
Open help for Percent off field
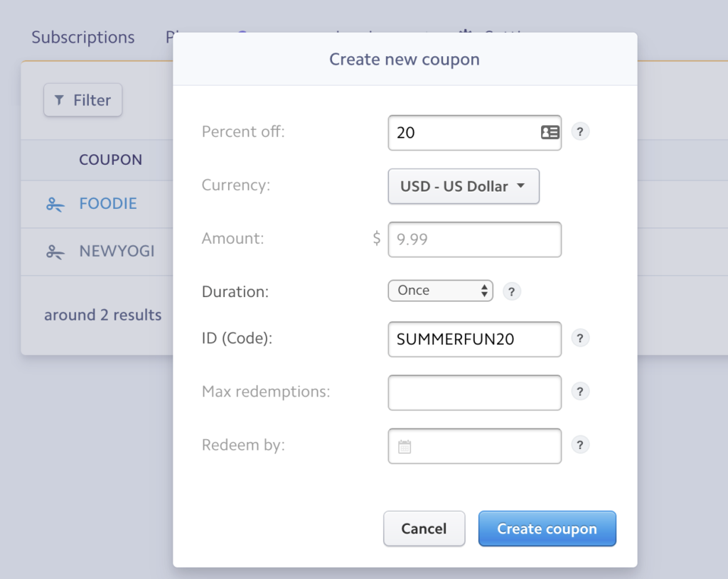point(580,131)
